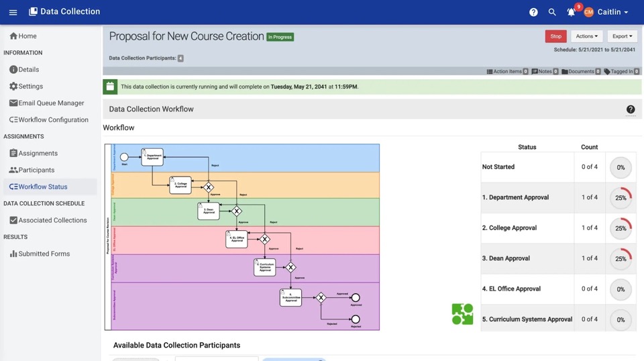Click the Rejected end event circle
Screen dimensions: 644x361
356,319
